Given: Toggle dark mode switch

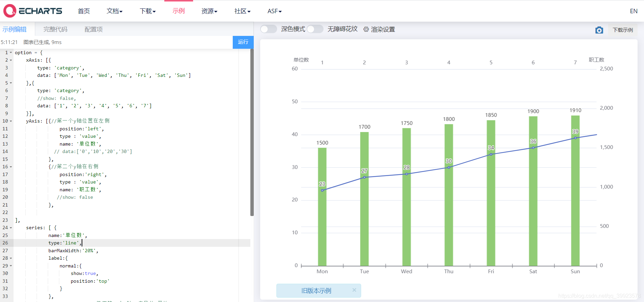Looking at the screenshot, I should tap(269, 29).
